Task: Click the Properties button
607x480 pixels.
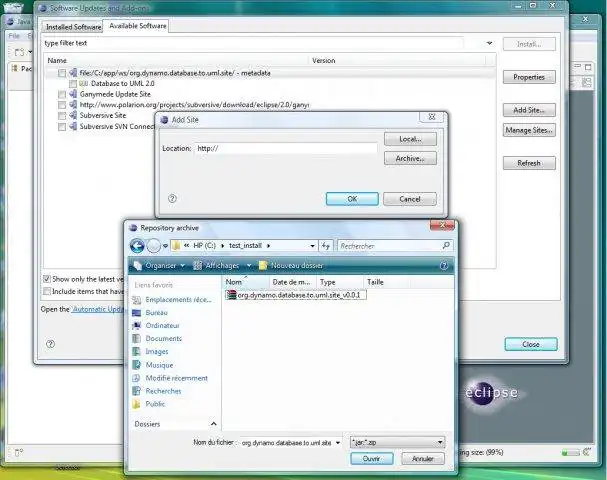Action: pyautogui.click(x=529, y=77)
